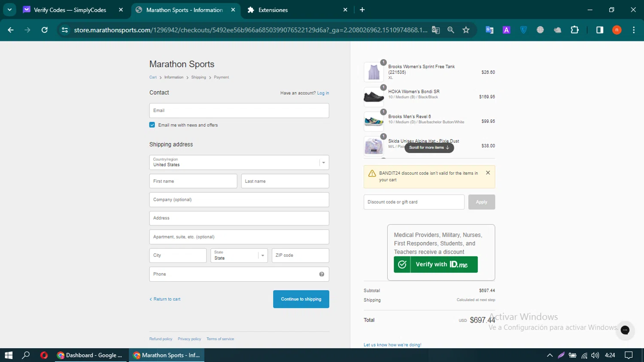Reload the Marathon Sports page
The width and height of the screenshot is (644, 362).
[x=45, y=30]
